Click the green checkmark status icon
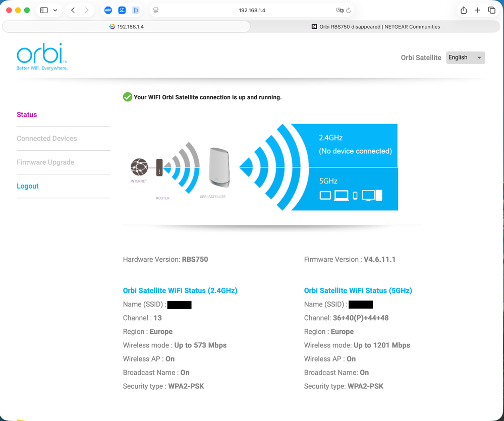 (x=128, y=97)
